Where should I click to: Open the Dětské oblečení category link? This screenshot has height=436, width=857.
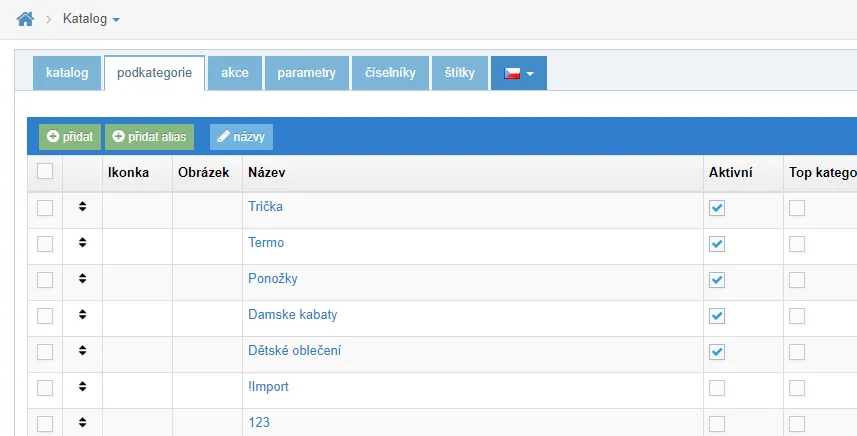[x=295, y=350]
